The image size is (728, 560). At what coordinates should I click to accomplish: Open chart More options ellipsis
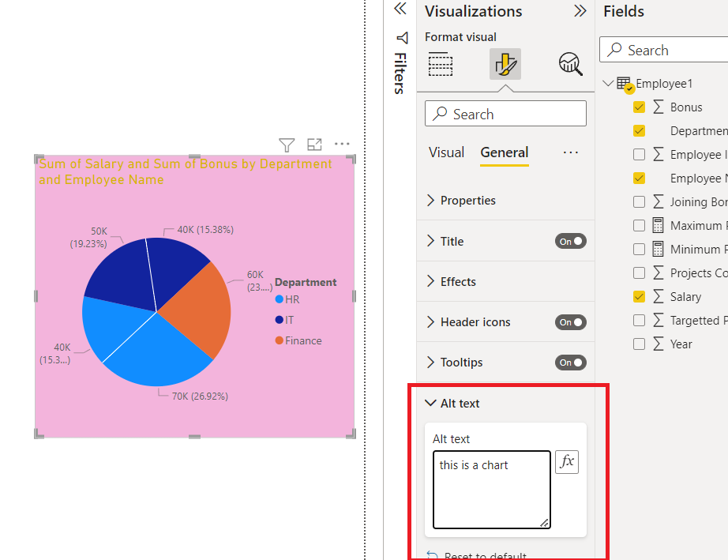point(342,144)
